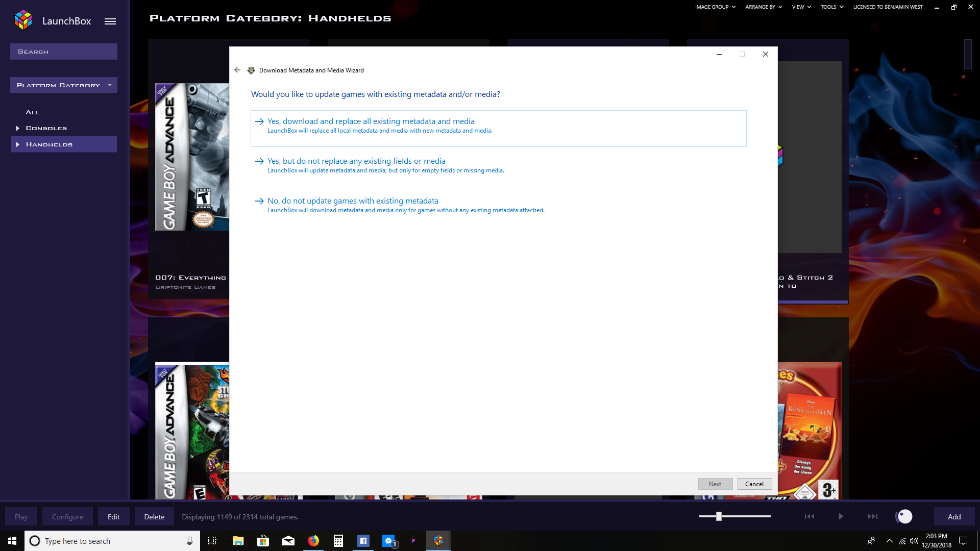This screenshot has width=980, height=551.
Task: Open Task View in taskbar
Action: click(212, 541)
